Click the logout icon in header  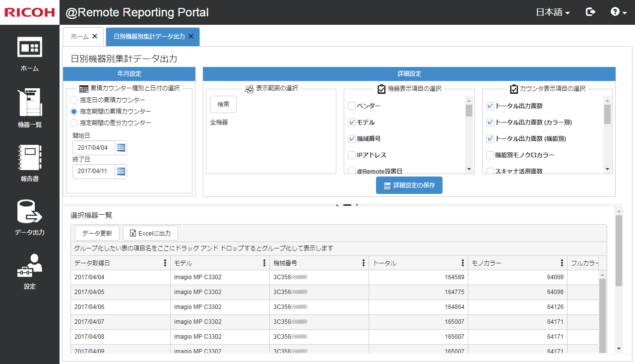(x=590, y=12)
